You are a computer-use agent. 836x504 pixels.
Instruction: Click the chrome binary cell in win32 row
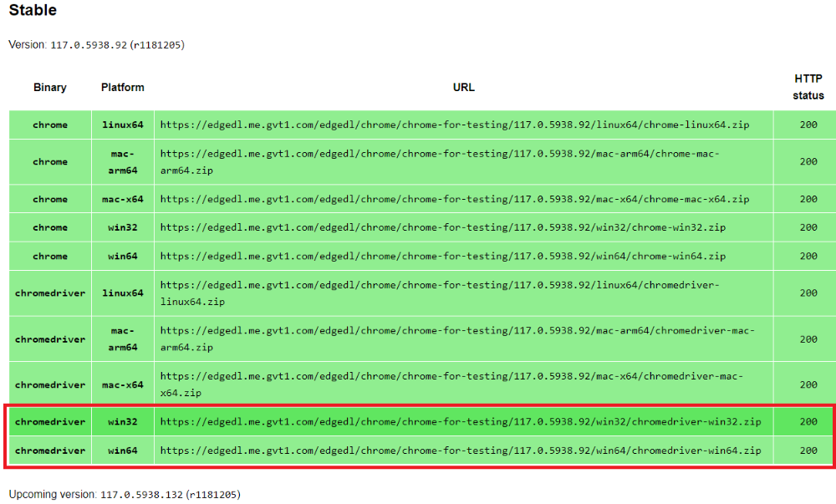tap(50, 227)
